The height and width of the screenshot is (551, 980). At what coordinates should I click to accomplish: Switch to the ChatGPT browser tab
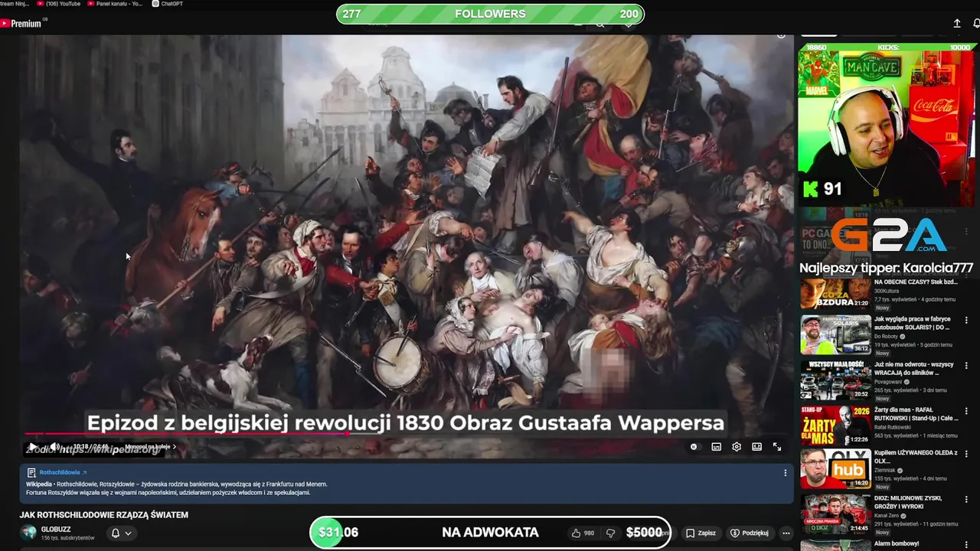click(168, 4)
